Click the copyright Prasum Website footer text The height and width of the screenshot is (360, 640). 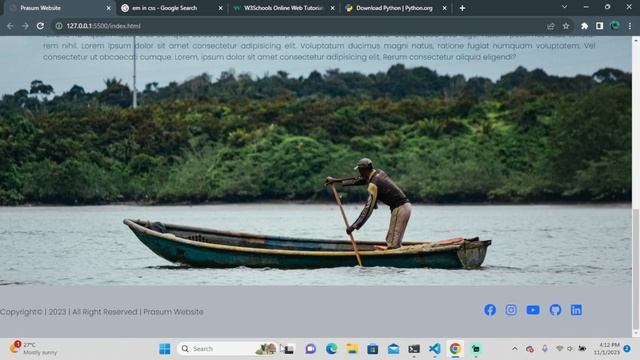point(102,312)
